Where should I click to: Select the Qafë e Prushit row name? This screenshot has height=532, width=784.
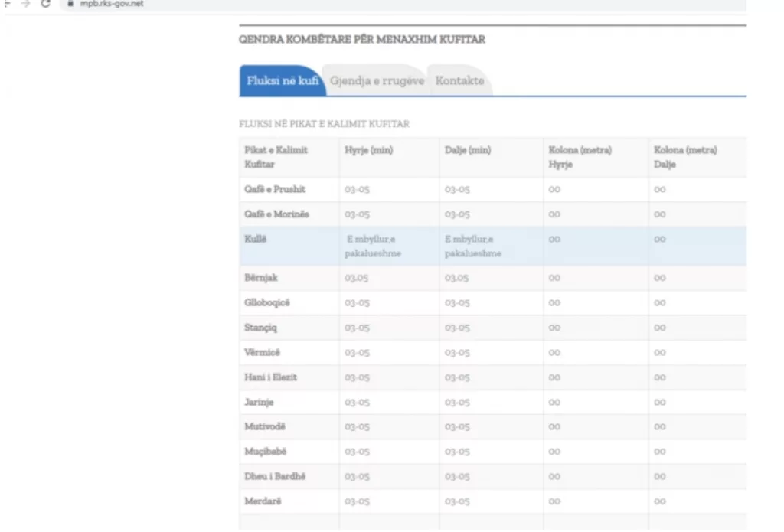pos(275,189)
